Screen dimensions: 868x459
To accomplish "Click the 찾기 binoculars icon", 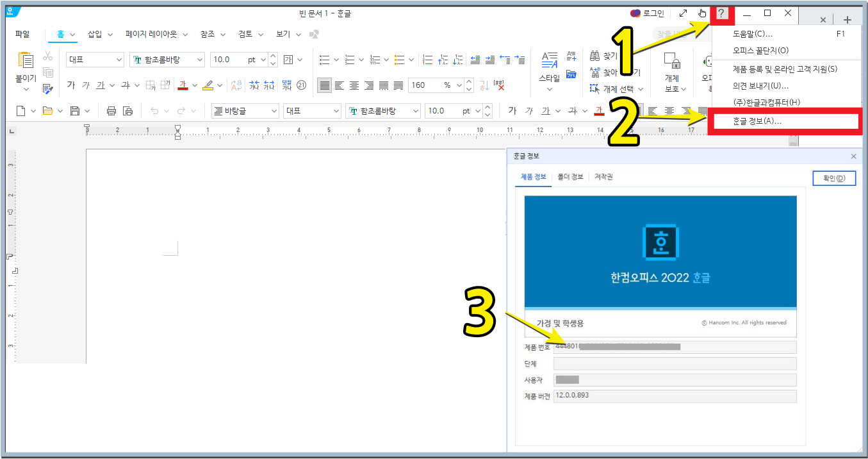I will click(x=594, y=56).
